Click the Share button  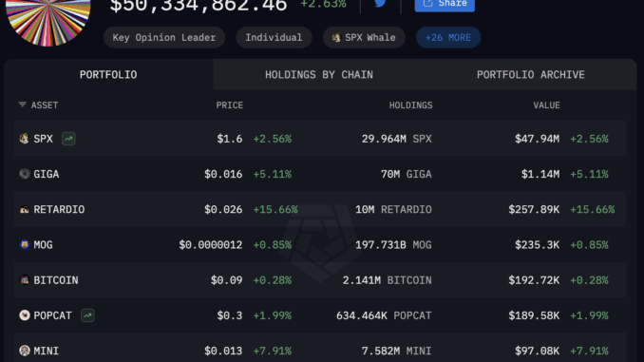445,4
